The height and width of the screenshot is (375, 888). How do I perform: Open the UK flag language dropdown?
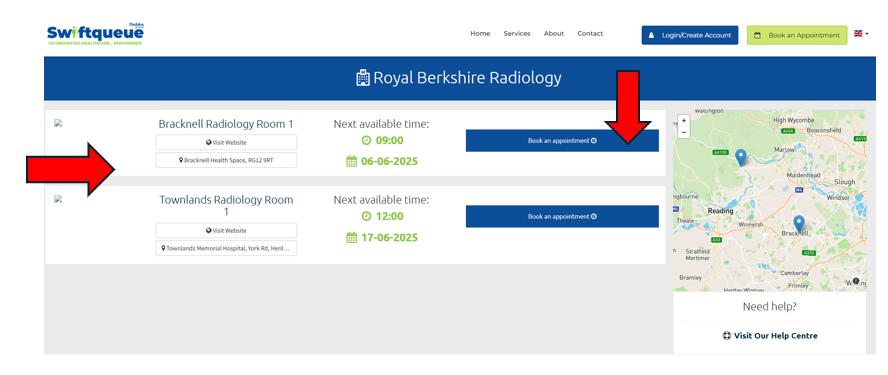pyautogui.click(x=861, y=33)
